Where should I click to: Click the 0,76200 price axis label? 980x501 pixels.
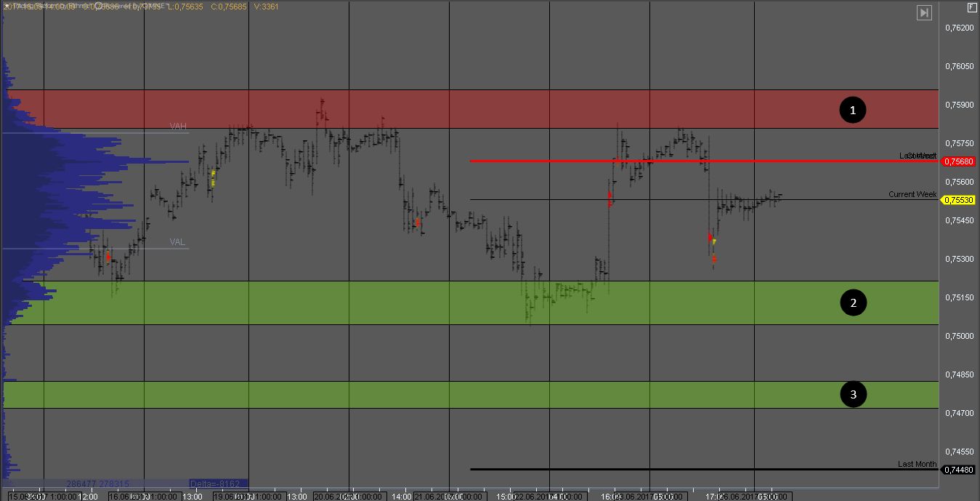[959, 28]
